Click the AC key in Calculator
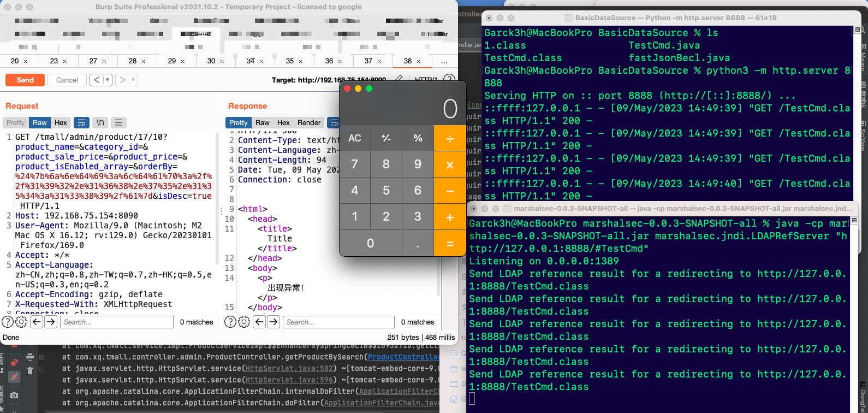 pos(355,138)
